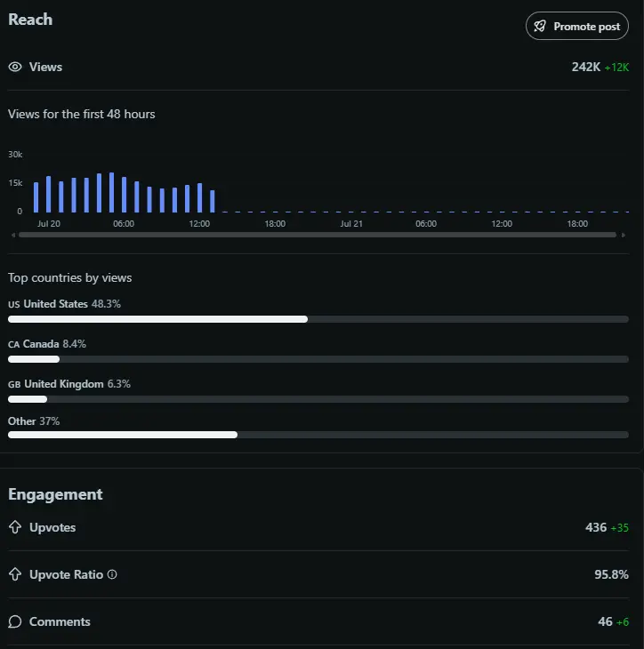Click the rocket icon in Promote post

click(x=540, y=26)
